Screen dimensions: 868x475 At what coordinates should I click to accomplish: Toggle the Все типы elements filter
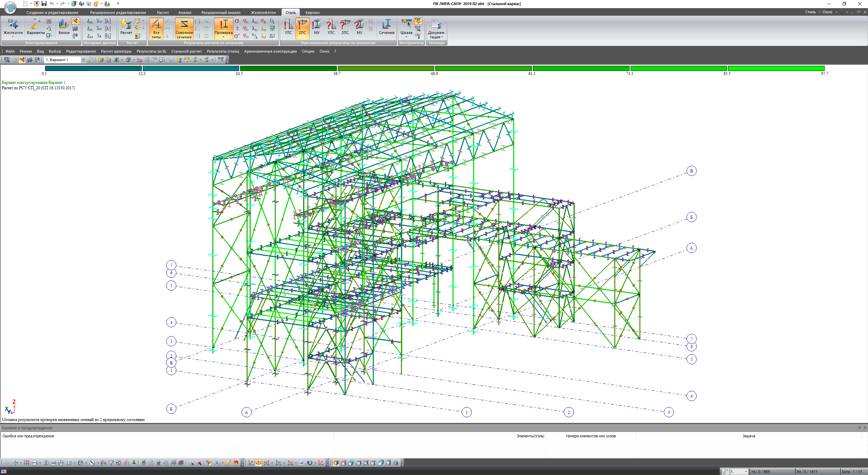[x=156, y=28]
